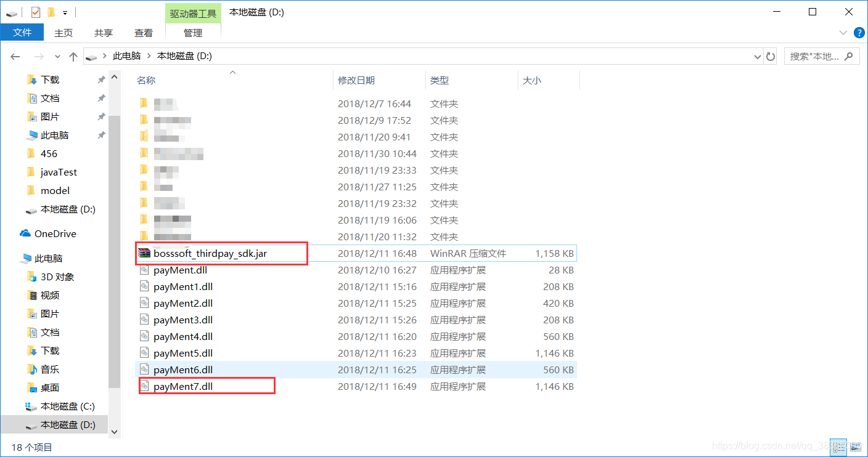The width and height of the screenshot is (868, 457).
Task: Select the payMent4.dll file
Action: [x=183, y=336]
